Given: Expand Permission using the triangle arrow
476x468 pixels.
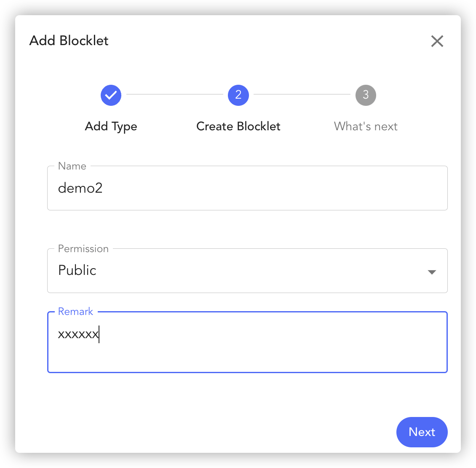Looking at the screenshot, I should point(432,272).
